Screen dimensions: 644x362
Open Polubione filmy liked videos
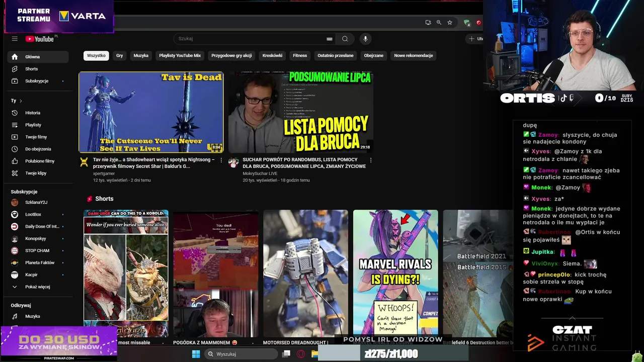point(38,161)
